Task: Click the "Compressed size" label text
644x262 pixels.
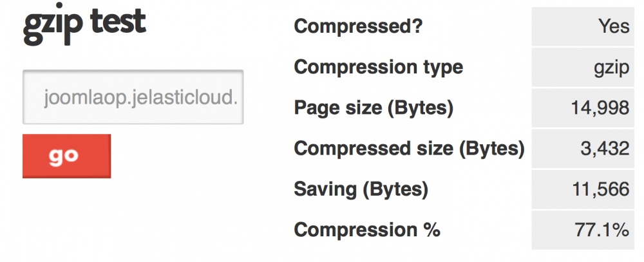Action: click(x=372, y=149)
